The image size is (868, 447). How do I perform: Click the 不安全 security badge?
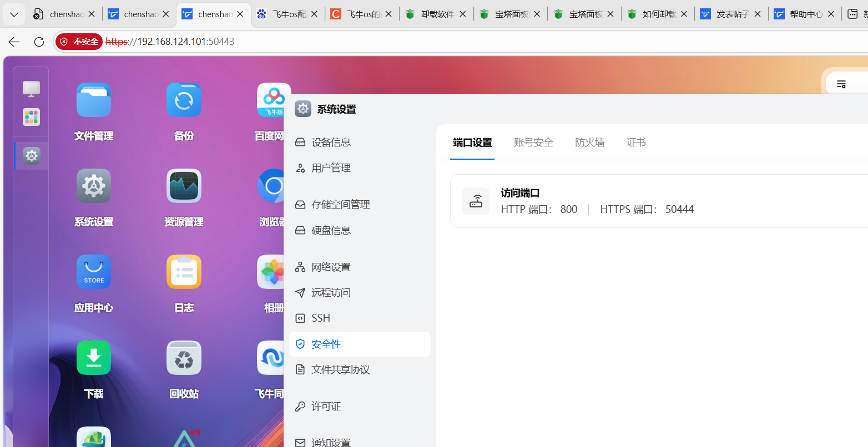pyautogui.click(x=78, y=41)
